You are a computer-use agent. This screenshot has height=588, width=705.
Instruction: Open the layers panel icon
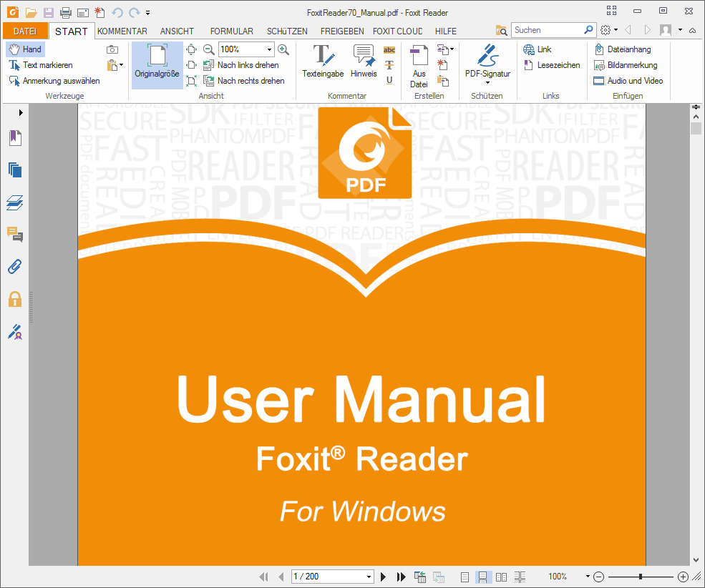(x=15, y=202)
